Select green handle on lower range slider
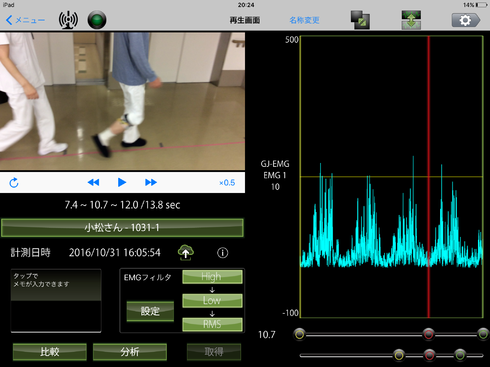This screenshot has width=490, height=367. pos(460,355)
